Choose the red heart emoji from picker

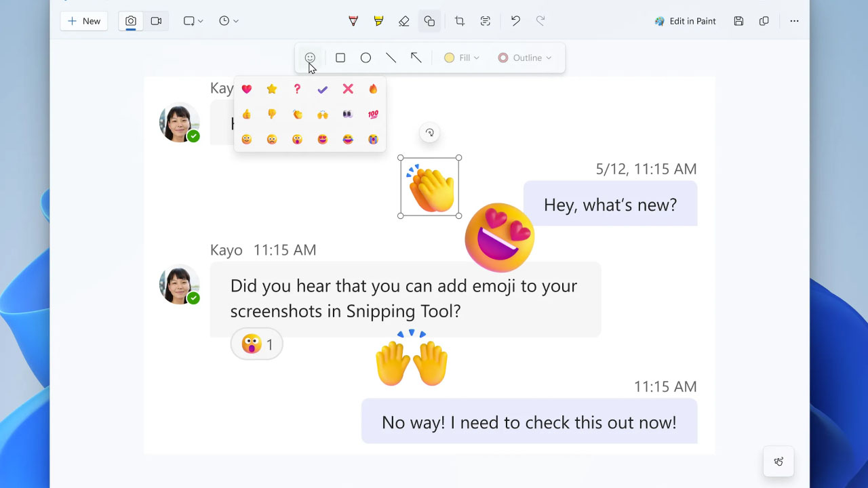pyautogui.click(x=247, y=89)
